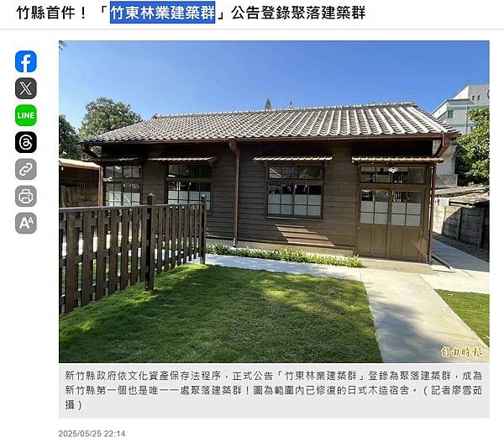Click the article headline 竹縣首件
Image resolution: width=504 pixels, height=443 pixels.
click(x=51, y=13)
